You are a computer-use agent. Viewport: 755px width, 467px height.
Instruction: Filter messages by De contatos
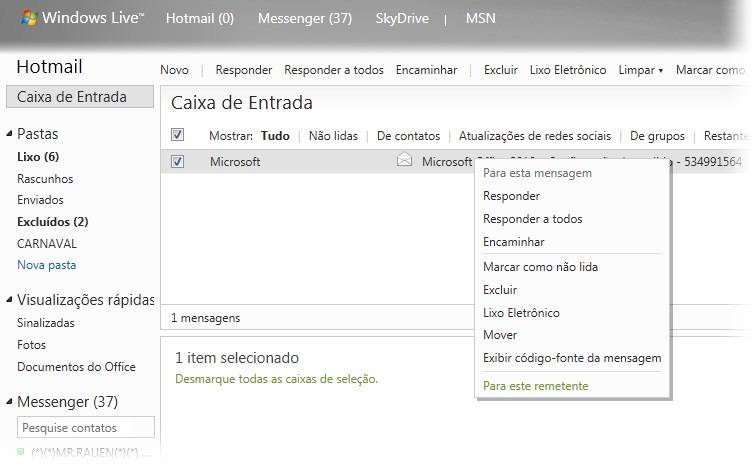408,136
